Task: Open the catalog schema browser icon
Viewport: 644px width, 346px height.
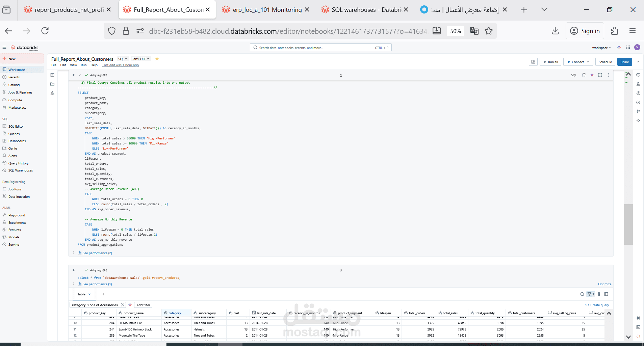Action: (x=52, y=93)
